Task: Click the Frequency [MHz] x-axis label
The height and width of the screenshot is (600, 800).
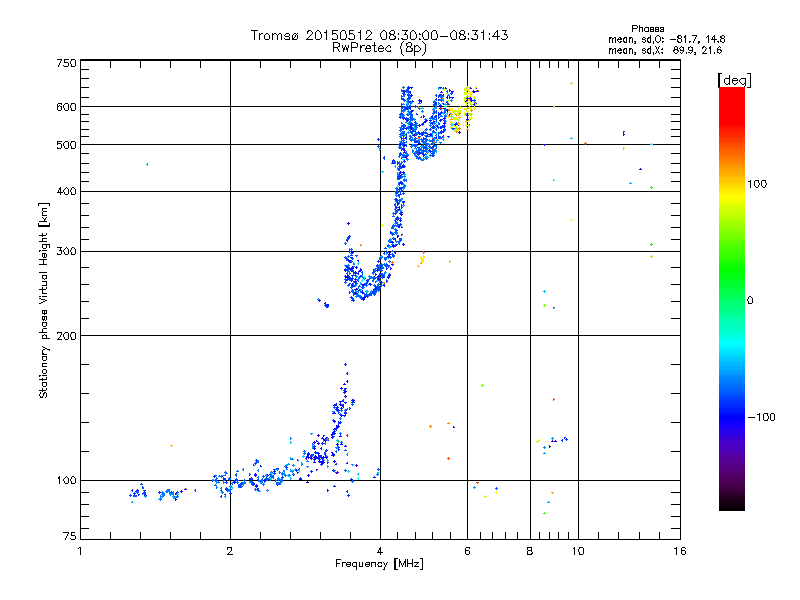Action: 379,564
